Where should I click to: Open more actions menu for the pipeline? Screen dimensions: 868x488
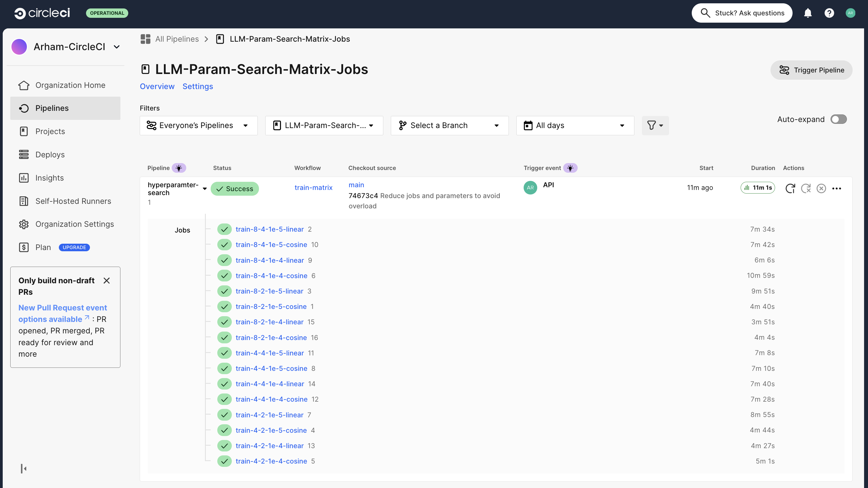837,188
